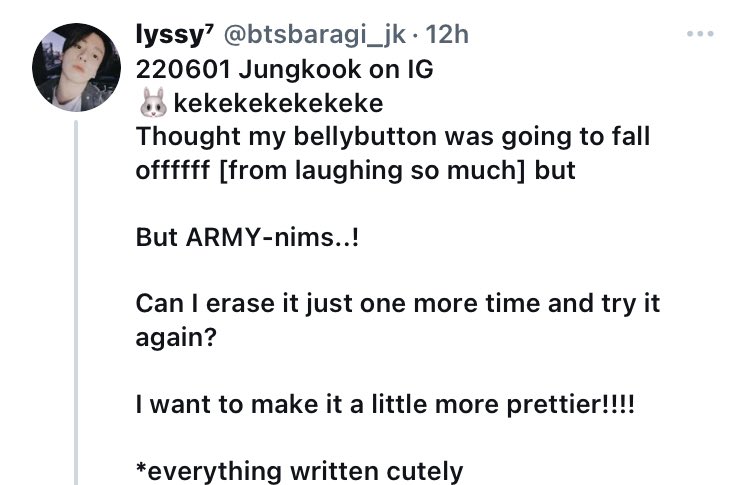Open the tweet via the 12h timestamp
The image size is (750, 485).
coord(447,34)
